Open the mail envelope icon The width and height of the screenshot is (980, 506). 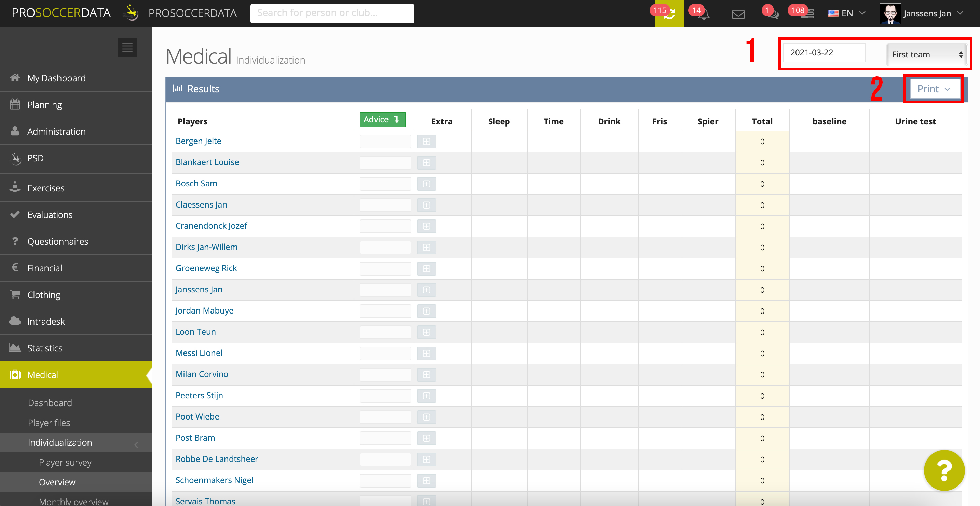[x=738, y=14]
